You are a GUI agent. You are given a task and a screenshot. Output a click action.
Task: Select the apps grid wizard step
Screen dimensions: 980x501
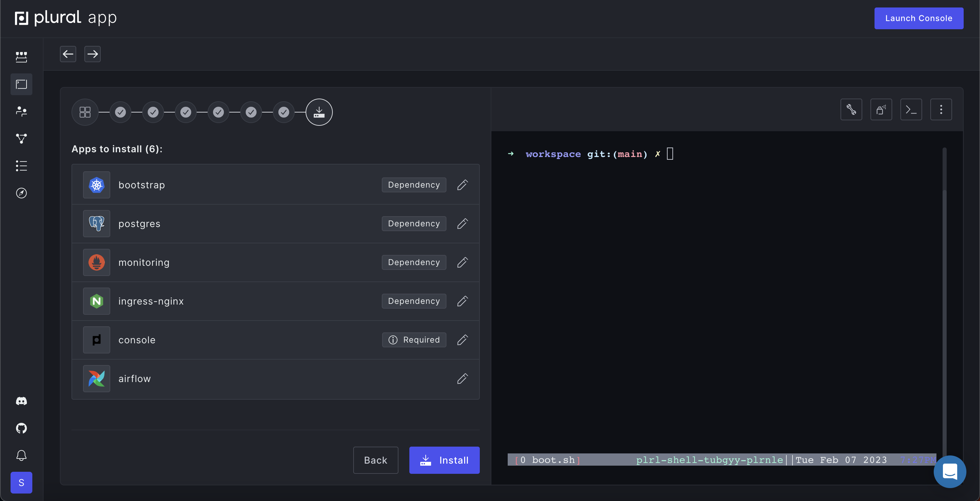85,112
